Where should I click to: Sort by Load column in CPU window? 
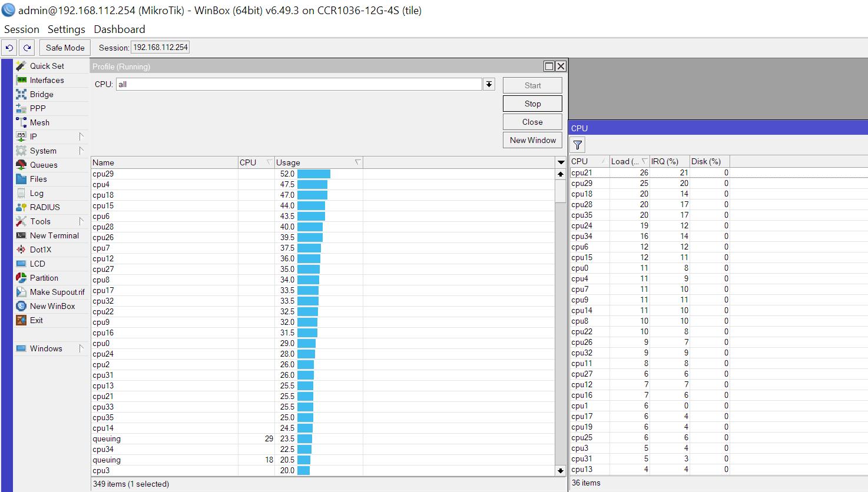pos(629,161)
